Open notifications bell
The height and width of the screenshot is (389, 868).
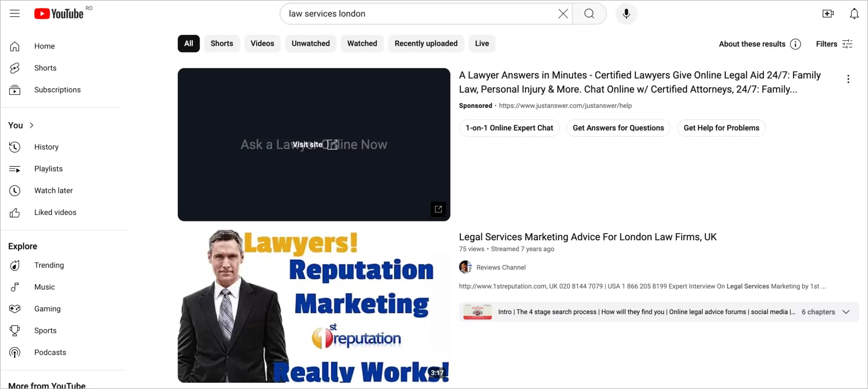coord(854,14)
